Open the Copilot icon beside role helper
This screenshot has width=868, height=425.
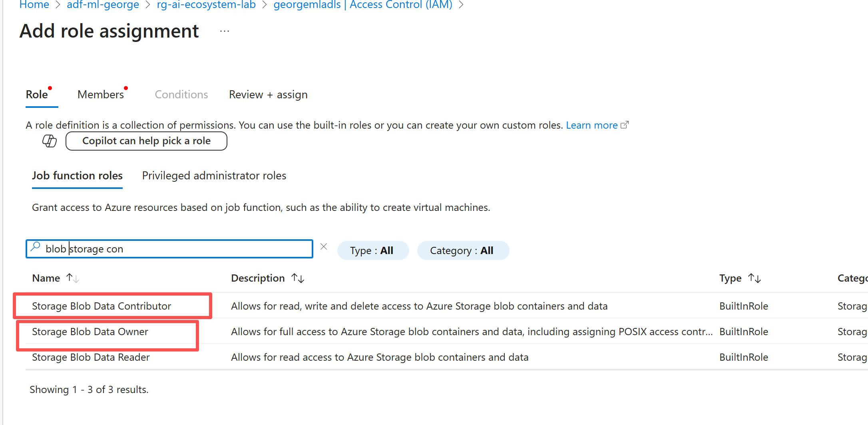click(x=50, y=141)
